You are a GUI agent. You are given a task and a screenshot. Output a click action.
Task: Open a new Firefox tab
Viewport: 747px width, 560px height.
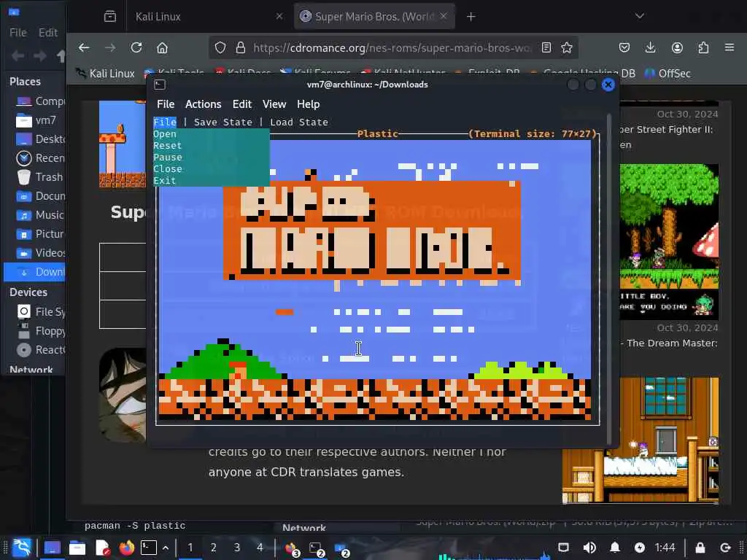coord(471,17)
